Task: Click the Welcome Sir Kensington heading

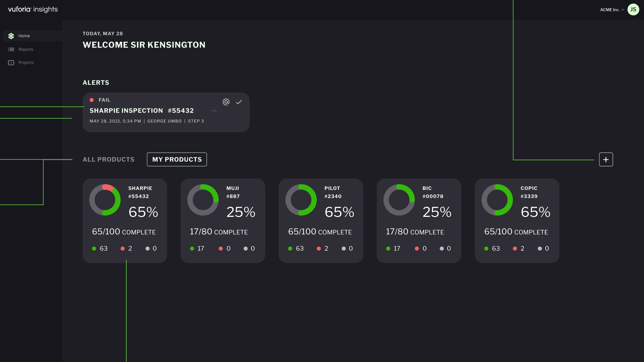Action: tap(144, 45)
